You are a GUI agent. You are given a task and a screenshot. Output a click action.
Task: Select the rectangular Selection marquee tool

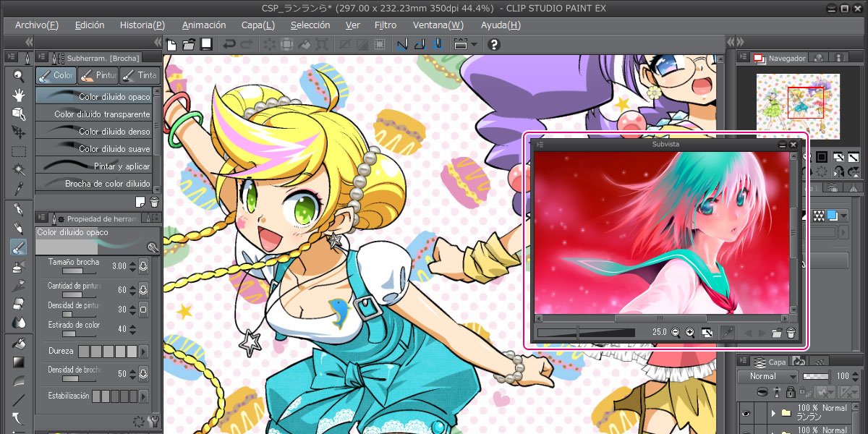19,151
